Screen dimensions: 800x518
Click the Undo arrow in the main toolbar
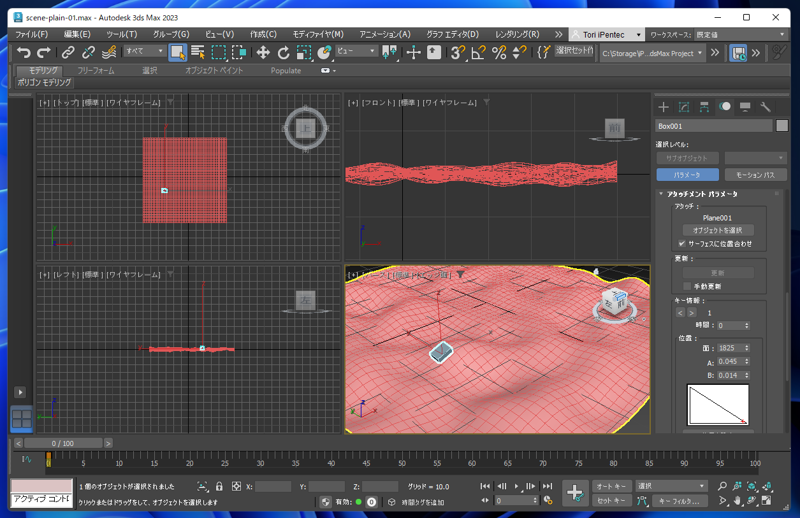(23, 52)
